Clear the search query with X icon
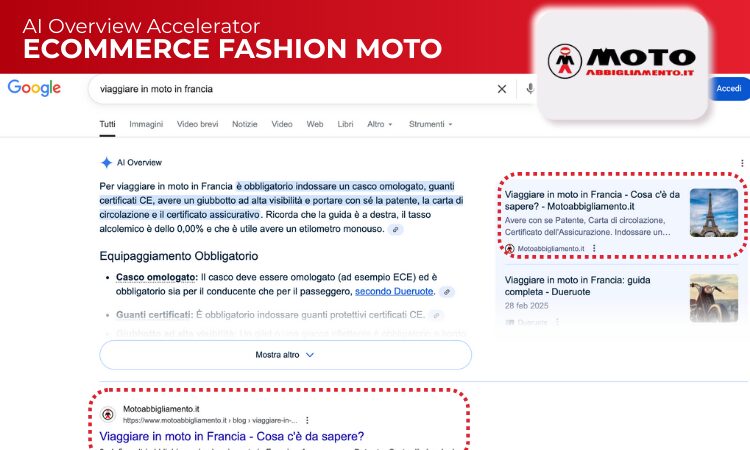This screenshot has width=750, height=450. point(502,89)
